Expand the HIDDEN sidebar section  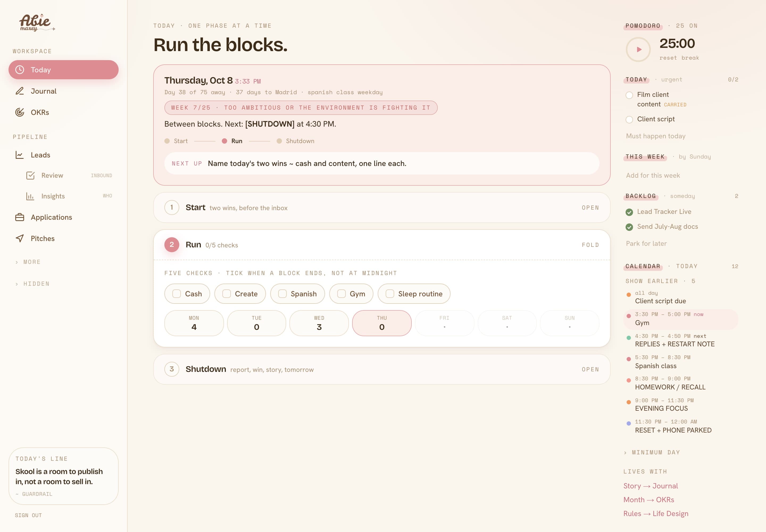(x=32, y=284)
